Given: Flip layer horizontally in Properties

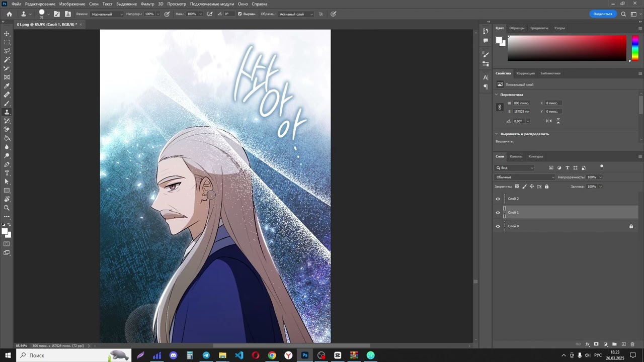Looking at the screenshot, I should (549, 121).
